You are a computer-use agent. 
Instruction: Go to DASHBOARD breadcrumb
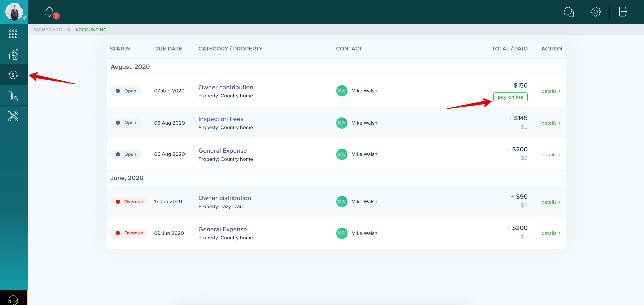pos(47,30)
